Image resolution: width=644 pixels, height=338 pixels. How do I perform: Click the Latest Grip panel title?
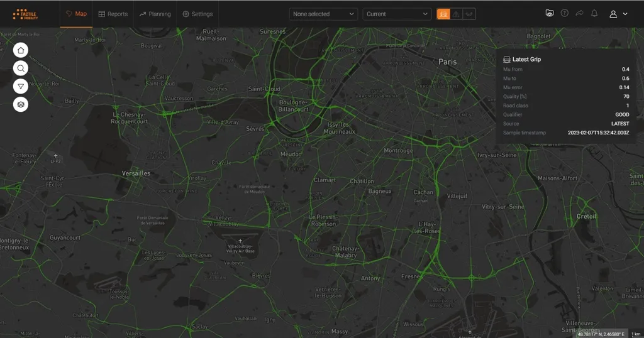pyautogui.click(x=526, y=60)
